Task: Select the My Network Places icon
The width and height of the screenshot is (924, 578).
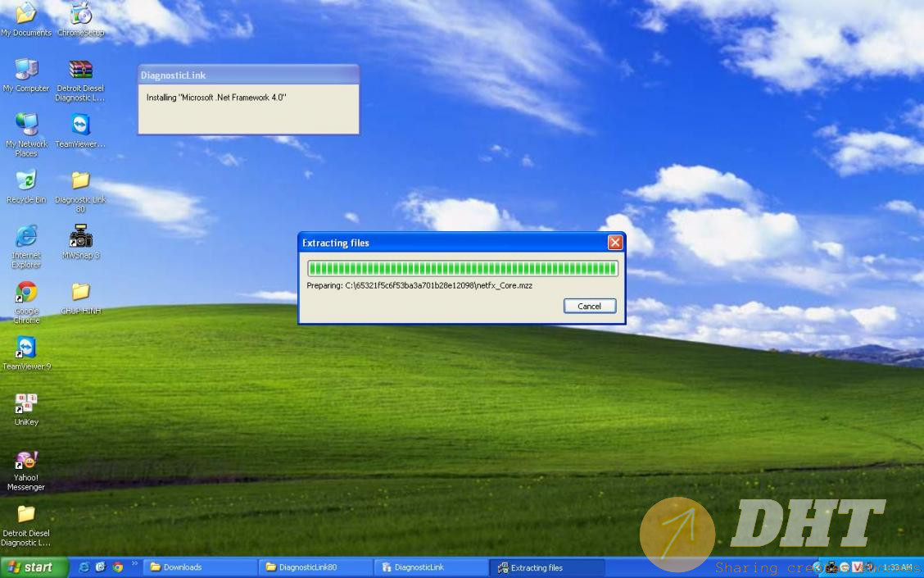Action: pos(26,125)
